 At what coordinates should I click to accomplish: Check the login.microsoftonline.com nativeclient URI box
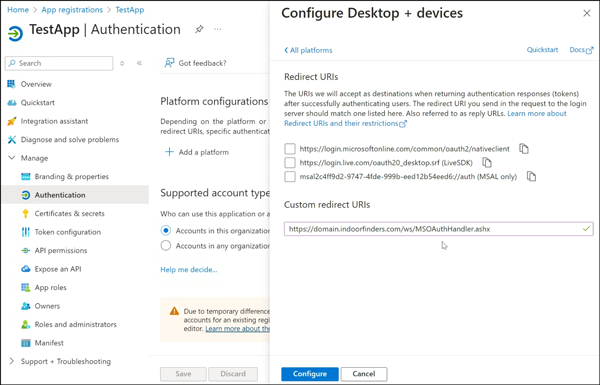[x=290, y=148]
